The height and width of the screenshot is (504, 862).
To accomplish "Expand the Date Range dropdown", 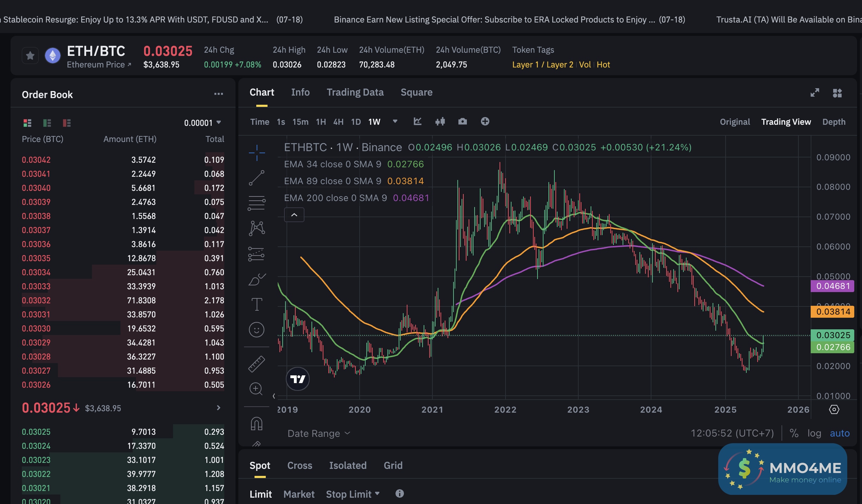I will 319,433.
